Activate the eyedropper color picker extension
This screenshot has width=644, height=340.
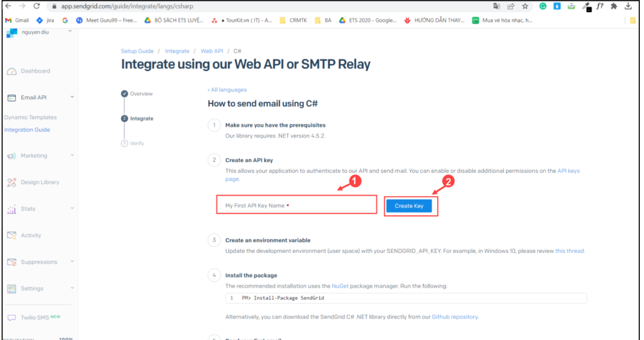pyautogui.click(x=586, y=6)
